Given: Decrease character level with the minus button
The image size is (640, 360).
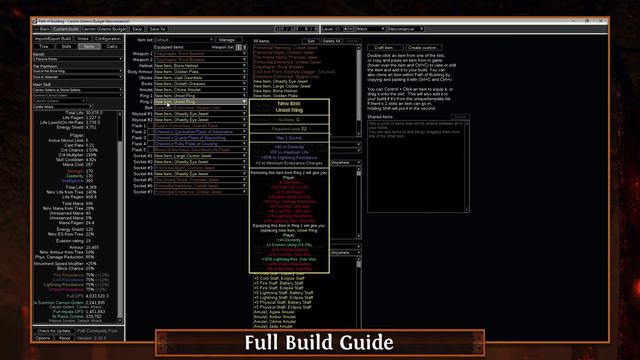Looking at the screenshot, I should [x=351, y=29].
